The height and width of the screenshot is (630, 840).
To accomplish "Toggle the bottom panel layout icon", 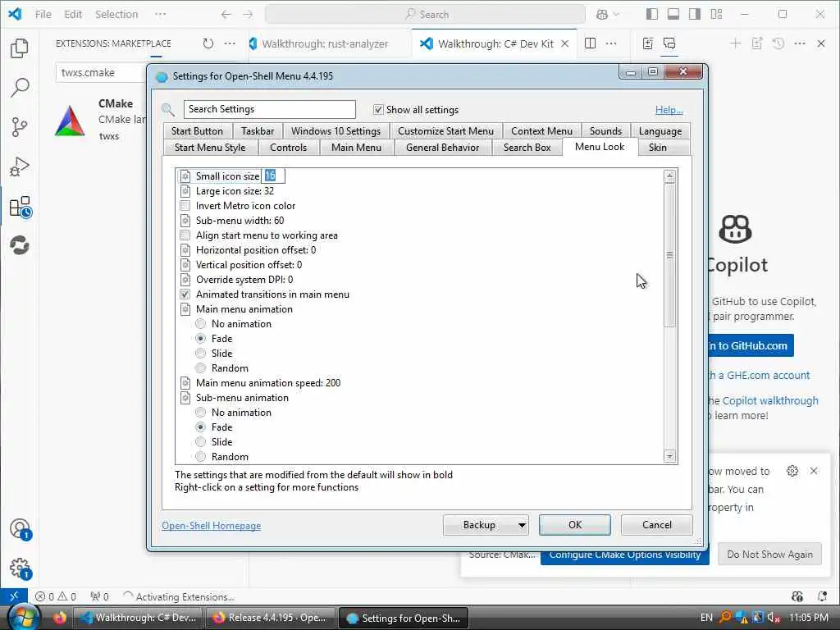I will [673, 15].
